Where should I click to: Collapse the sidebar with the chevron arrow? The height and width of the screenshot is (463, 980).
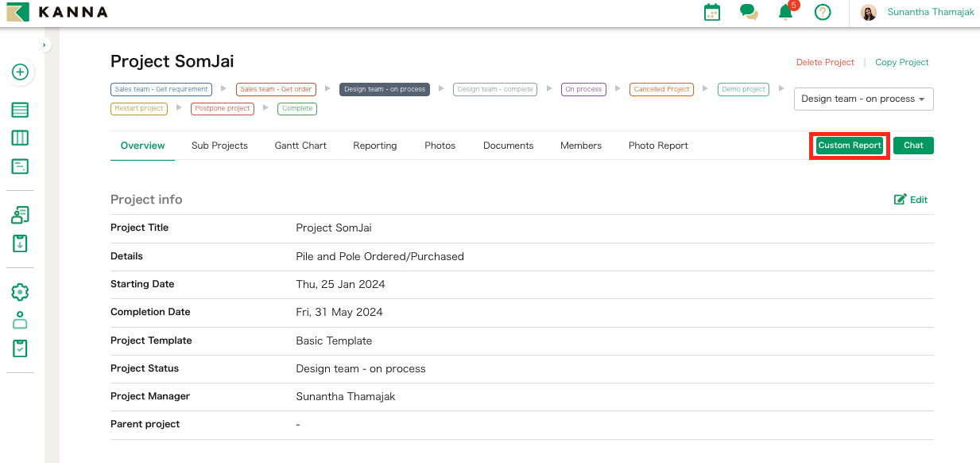click(x=45, y=44)
